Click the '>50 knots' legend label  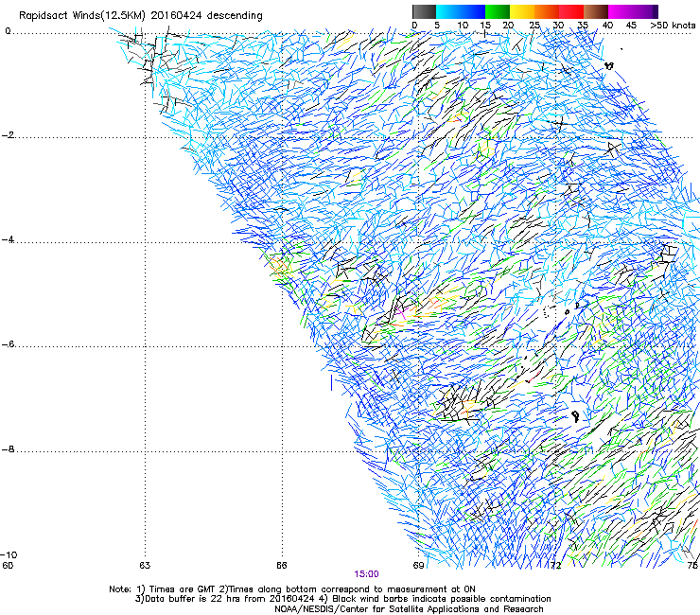[673, 26]
